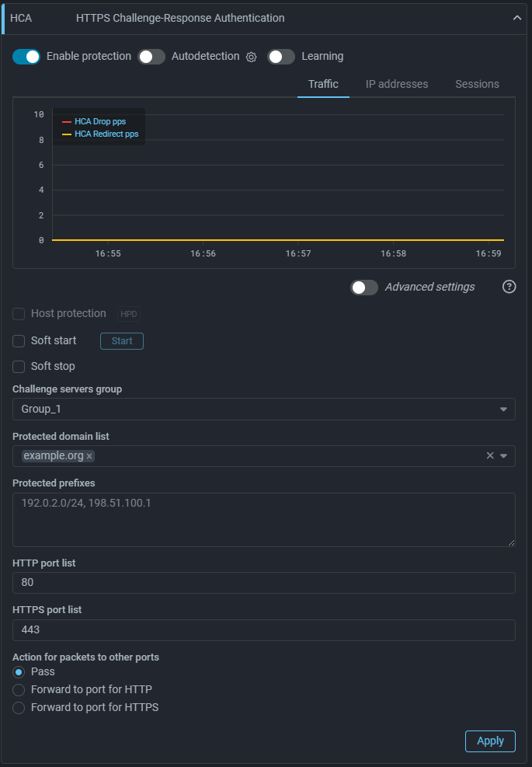Switch on Advanced settings

tap(364, 288)
